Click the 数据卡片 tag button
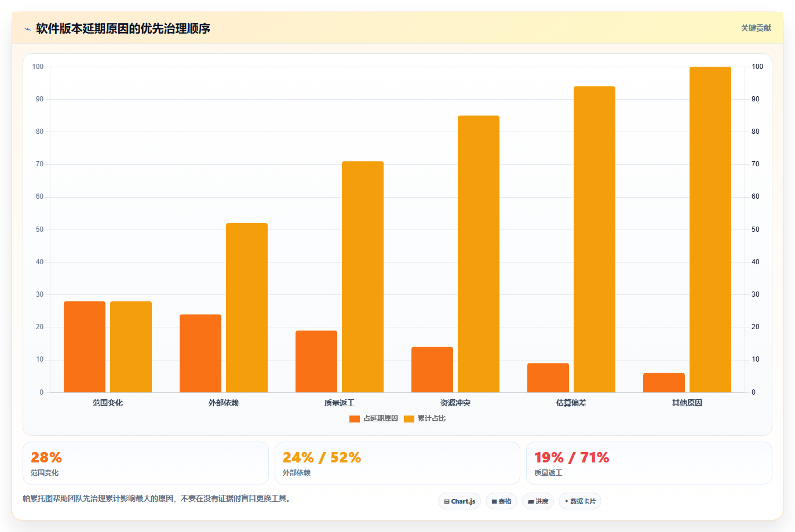Screen dimensions: 795x532 coord(580,501)
